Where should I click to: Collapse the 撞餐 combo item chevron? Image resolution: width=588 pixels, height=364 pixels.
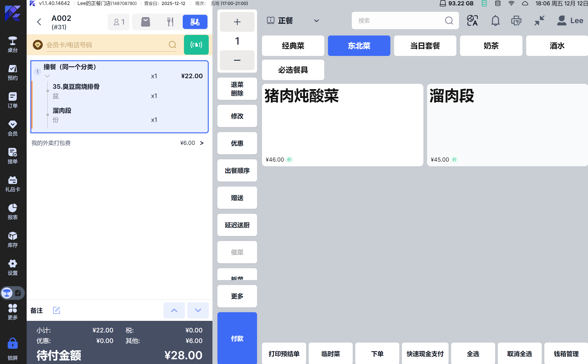[47, 76]
